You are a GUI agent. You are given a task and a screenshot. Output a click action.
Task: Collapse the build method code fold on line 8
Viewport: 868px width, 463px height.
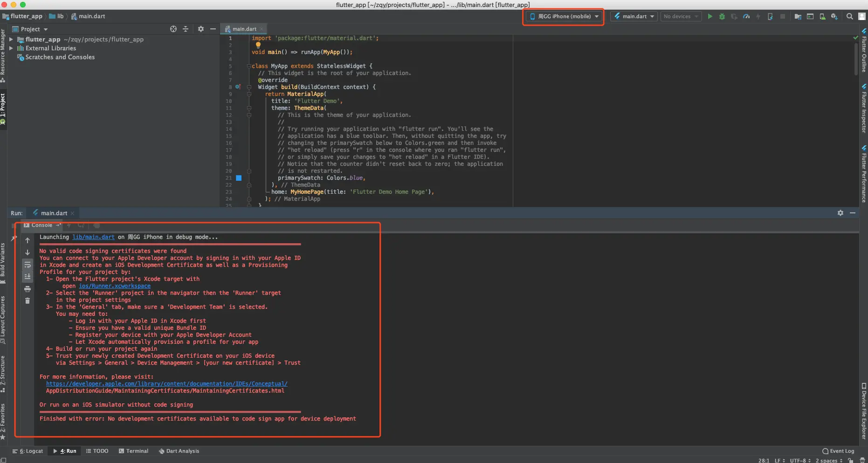tap(249, 87)
